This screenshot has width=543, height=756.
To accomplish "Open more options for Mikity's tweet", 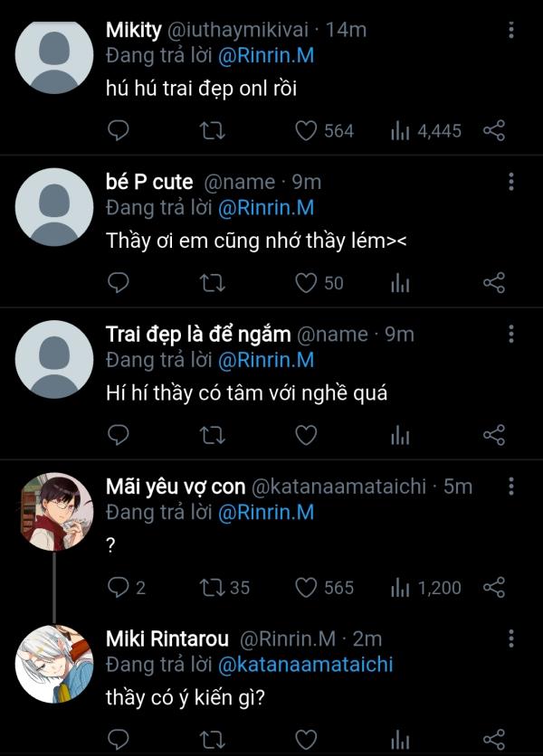I will point(511,31).
